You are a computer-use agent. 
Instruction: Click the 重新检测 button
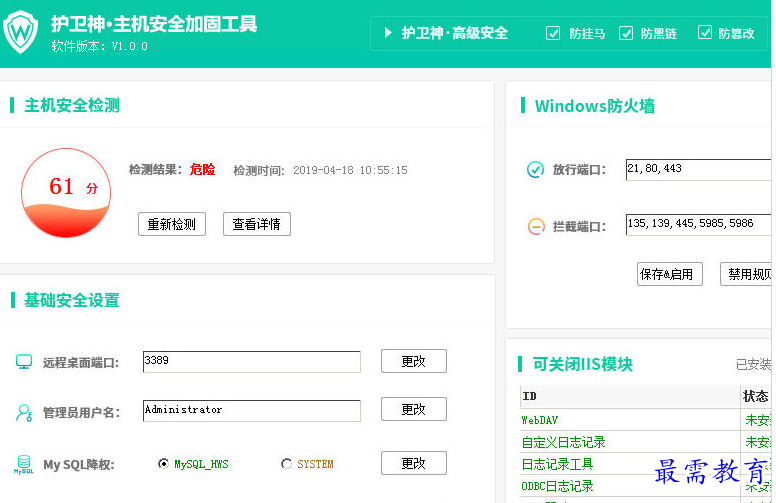(x=172, y=224)
